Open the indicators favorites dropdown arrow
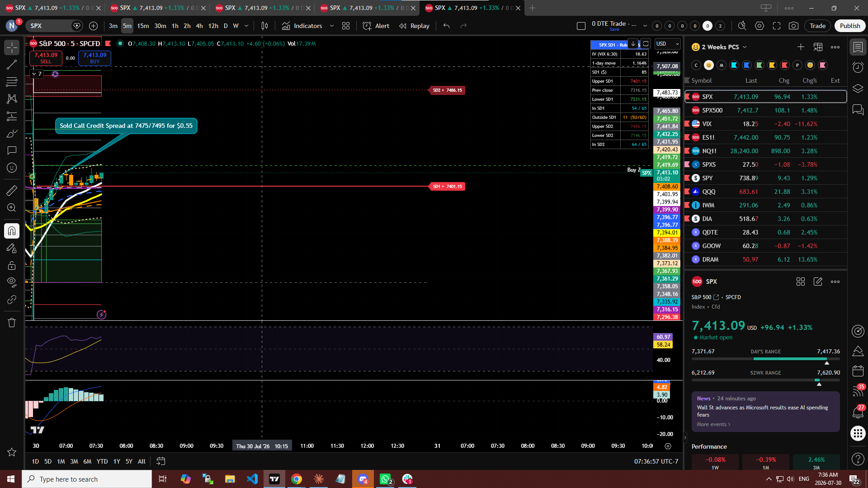 click(332, 26)
